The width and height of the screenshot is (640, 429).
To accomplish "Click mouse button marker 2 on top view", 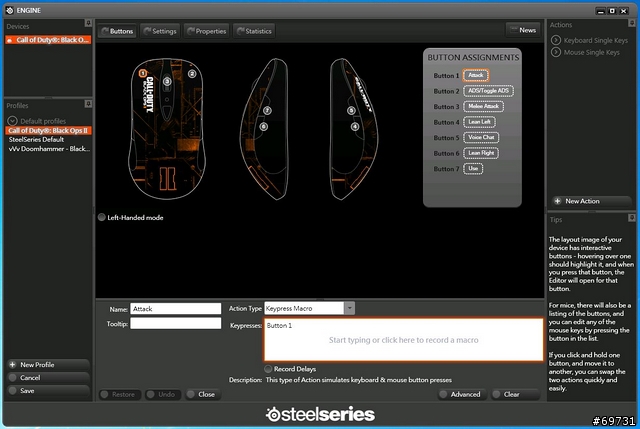I will pyautogui.click(x=192, y=74).
